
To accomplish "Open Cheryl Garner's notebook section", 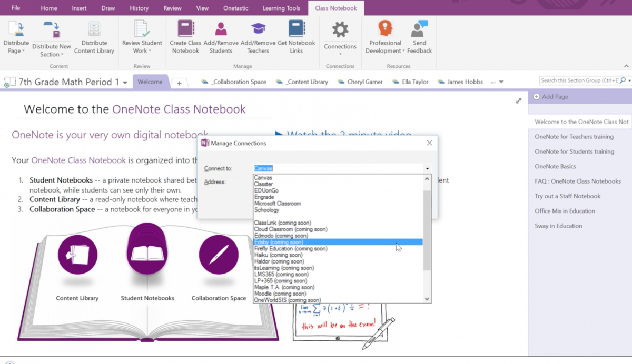I will pyautogui.click(x=360, y=82).
